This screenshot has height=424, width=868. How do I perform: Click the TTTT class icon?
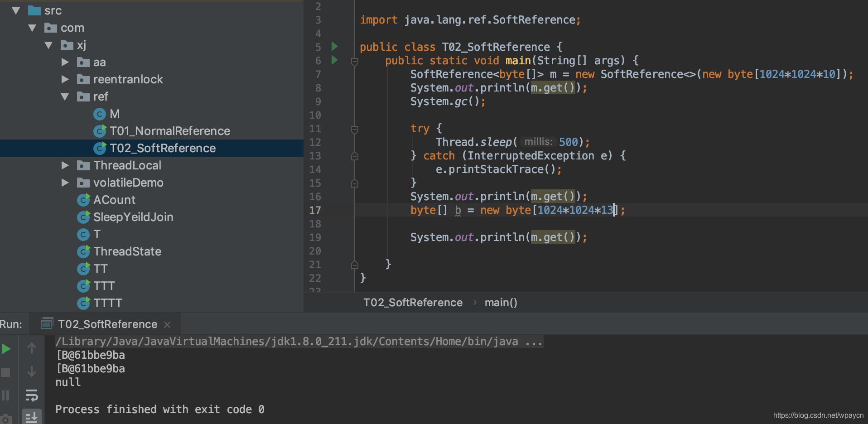pyautogui.click(x=83, y=303)
